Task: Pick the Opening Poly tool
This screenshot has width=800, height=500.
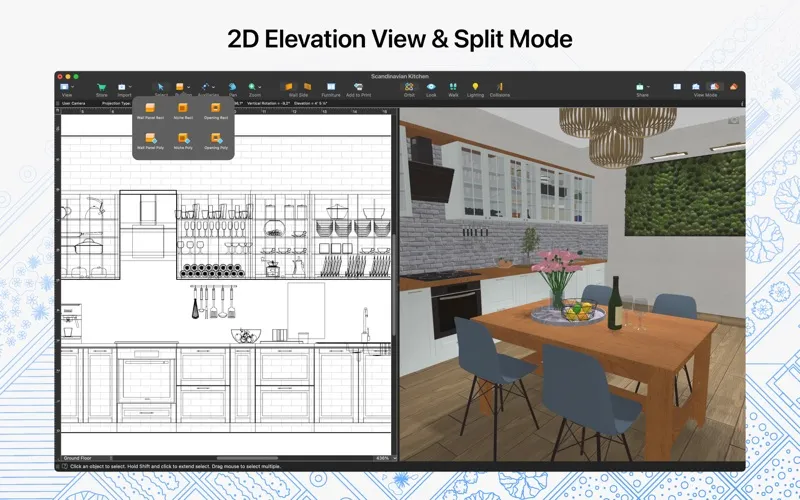Action: tap(215, 140)
